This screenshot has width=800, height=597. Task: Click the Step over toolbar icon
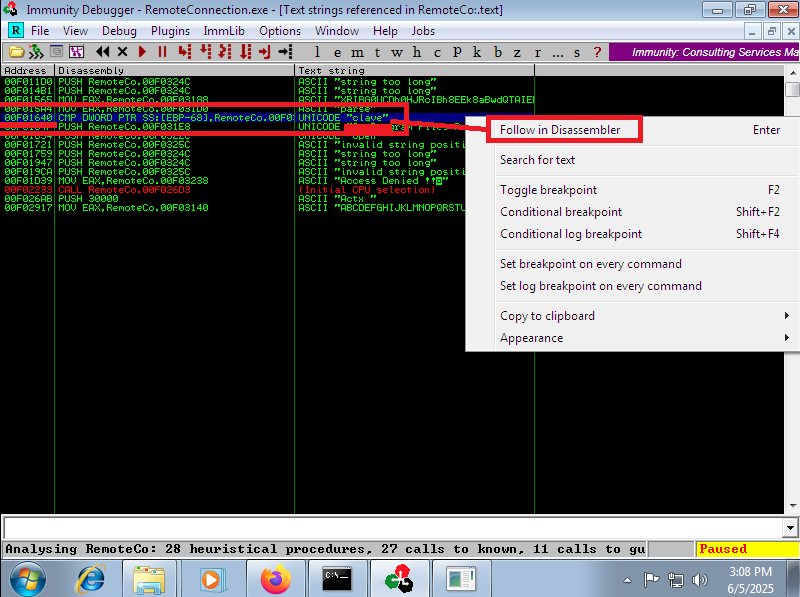click(205, 52)
